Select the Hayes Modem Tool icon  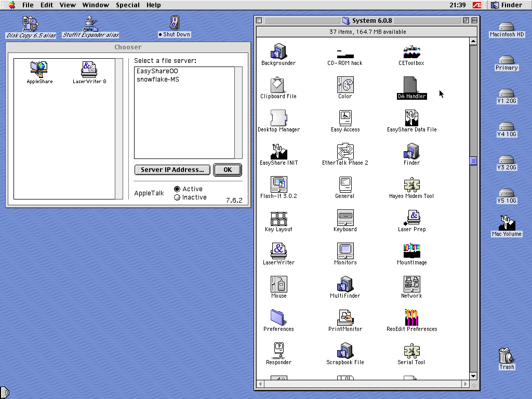[411, 184]
